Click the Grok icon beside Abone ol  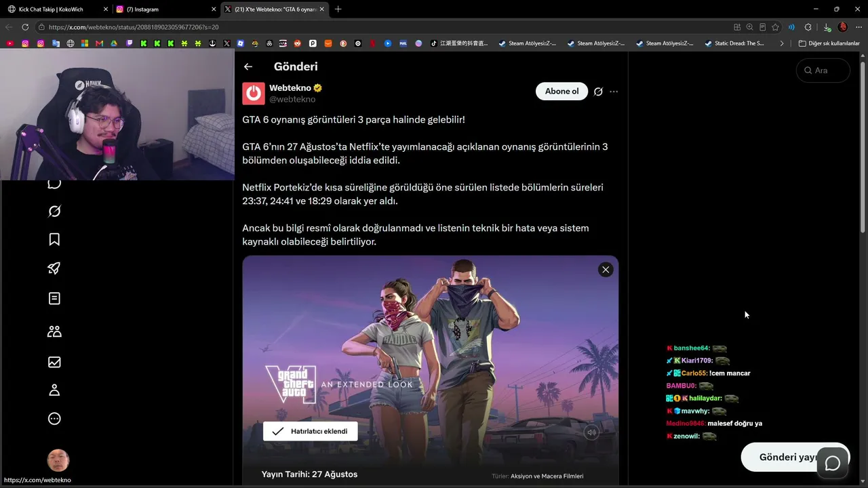click(598, 91)
